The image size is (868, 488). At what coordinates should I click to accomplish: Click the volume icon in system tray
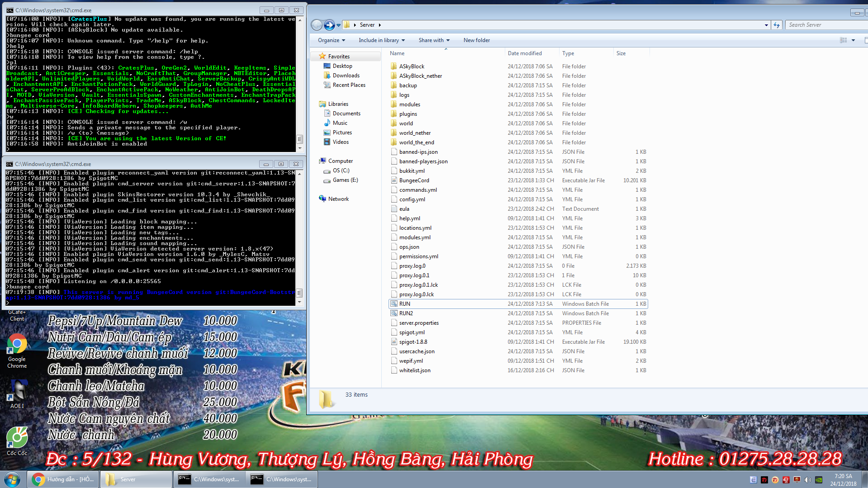pos(807,480)
